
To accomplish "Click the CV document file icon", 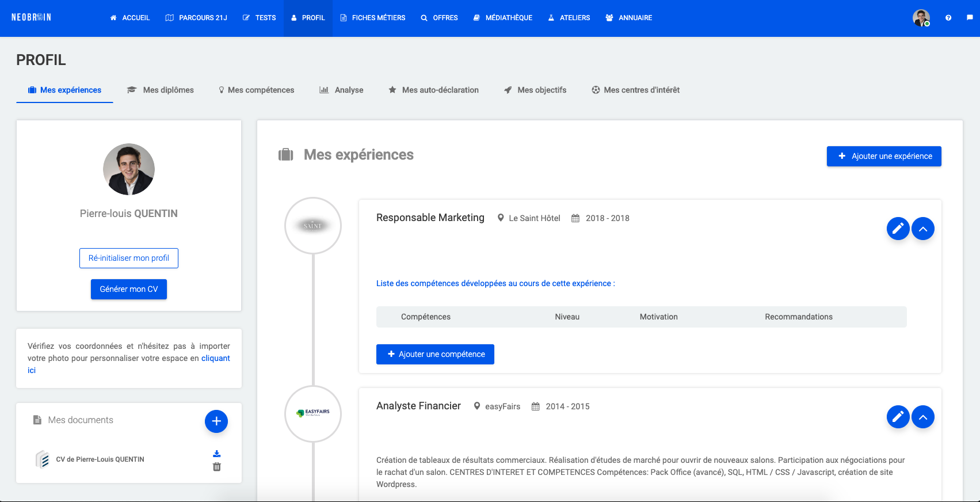I will [x=43, y=459].
